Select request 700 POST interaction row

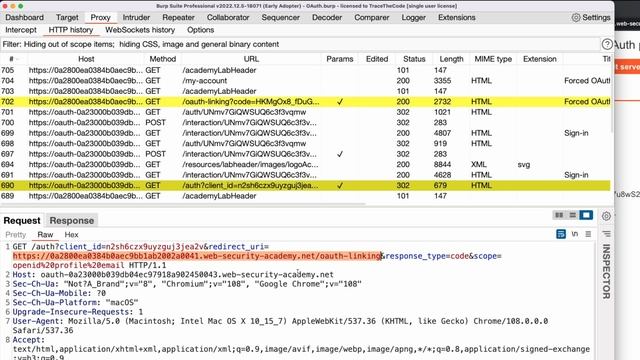click(305, 122)
